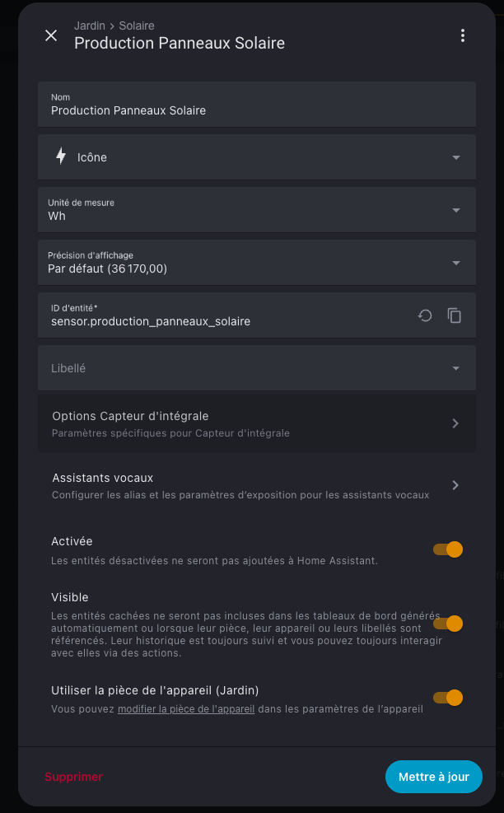The width and height of the screenshot is (504, 813).
Task: Open Options Capteur d'intégrale chevron
Action: click(x=455, y=423)
